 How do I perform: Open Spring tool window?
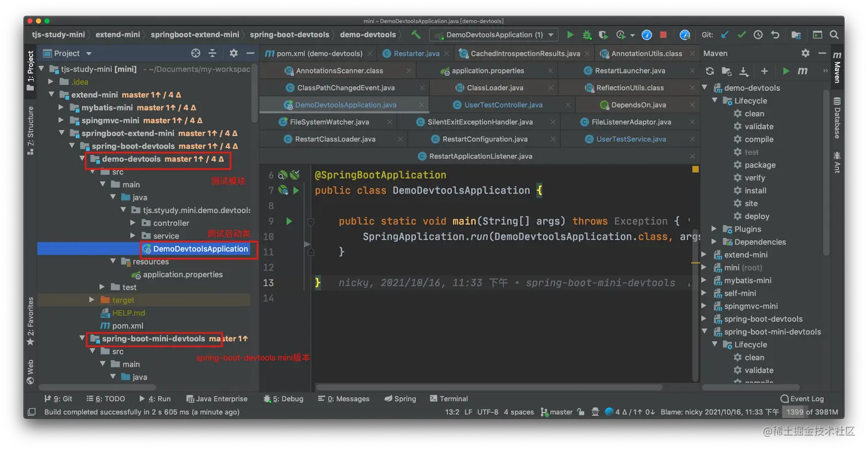(x=400, y=399)
